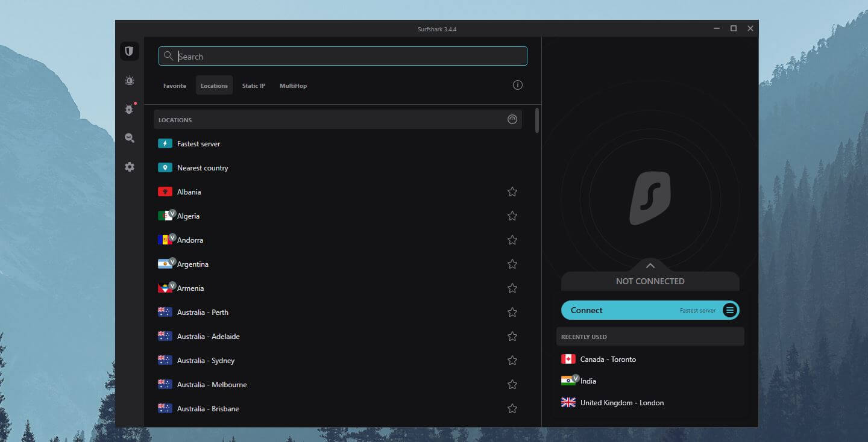This screenshot has width=868, height=442.
Task: Favorite Albania with its star
Action: pos(512,191)
